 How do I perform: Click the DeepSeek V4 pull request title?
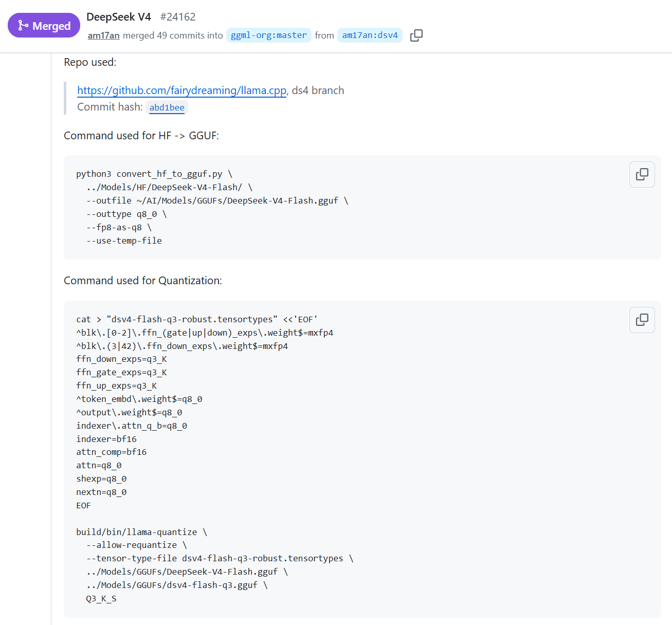(119, 17)
